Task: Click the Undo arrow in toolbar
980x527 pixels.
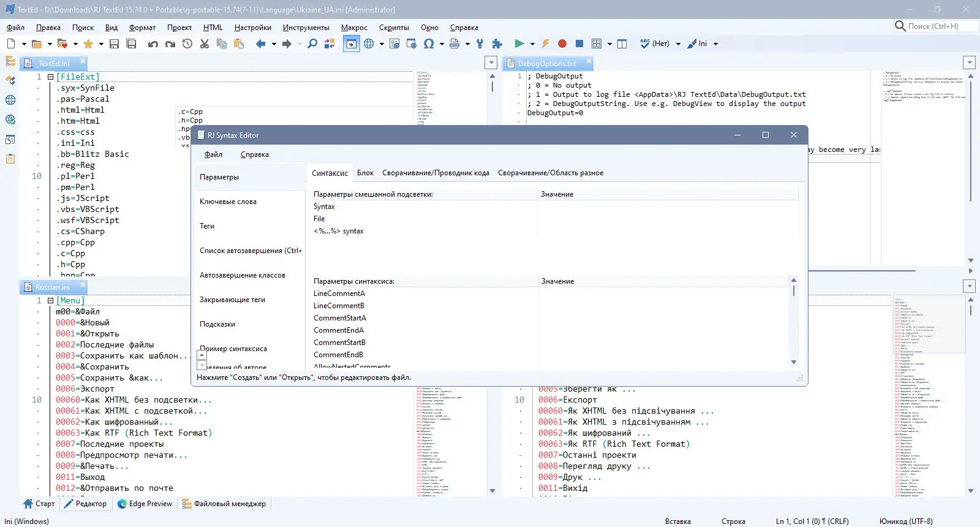Action: [x=153, y=44]
